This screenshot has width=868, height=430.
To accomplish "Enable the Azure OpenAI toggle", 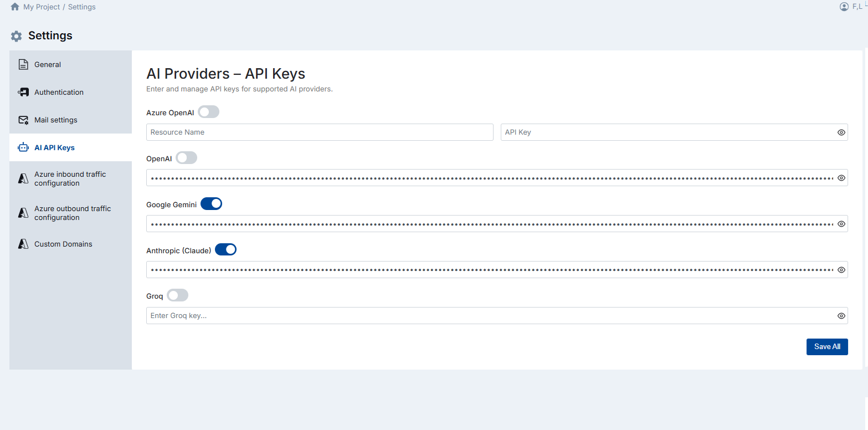I will [x=208, y=111].
